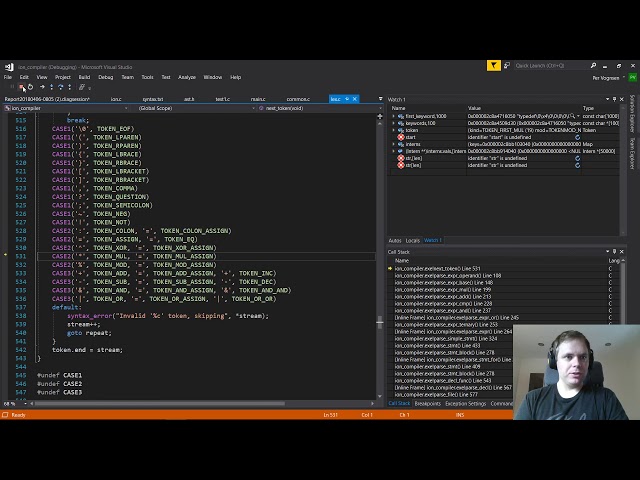Expand the keywords,100 watch entry
Image resolution: width=640 pixels, height=480 pixels.
click(393, 123)
